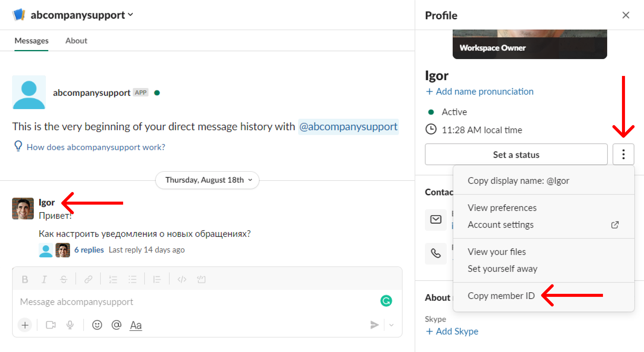Image resolution: width=644 pixels, height=352 pixels.
Task: Open the attachments plus button
Action: pos(25,325)
